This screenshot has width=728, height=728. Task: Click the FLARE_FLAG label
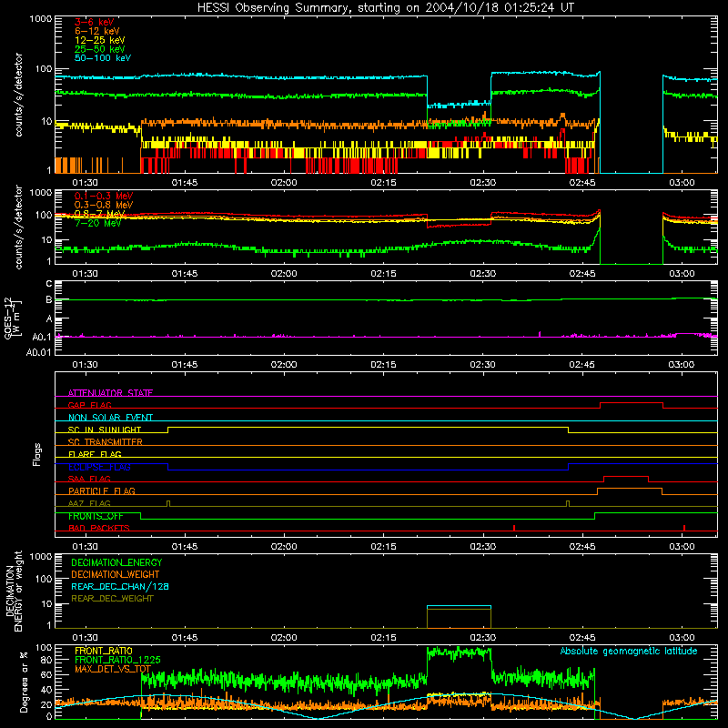(x=95, y=454)
